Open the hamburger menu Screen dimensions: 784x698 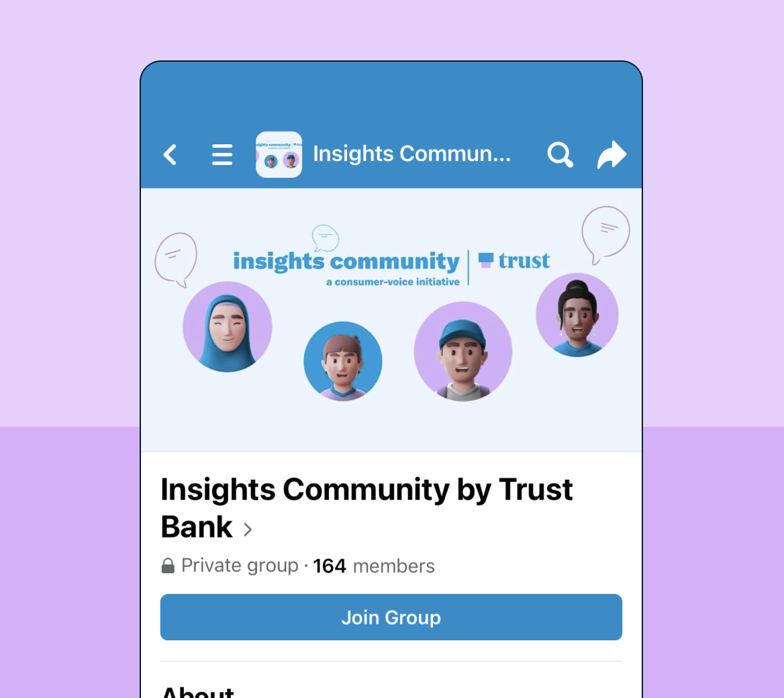coord(222,154)
